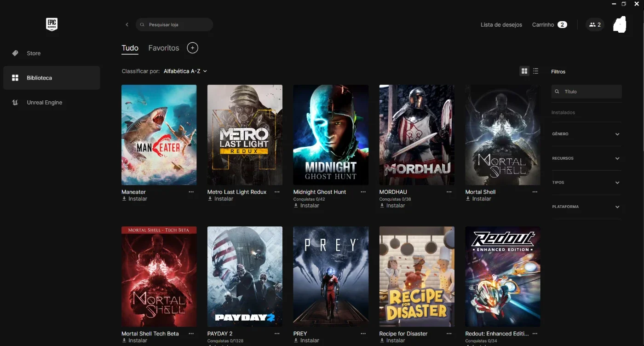
Task: Open the Alfabética A-Z sort dropdown
Action: (x=185, y=71)
